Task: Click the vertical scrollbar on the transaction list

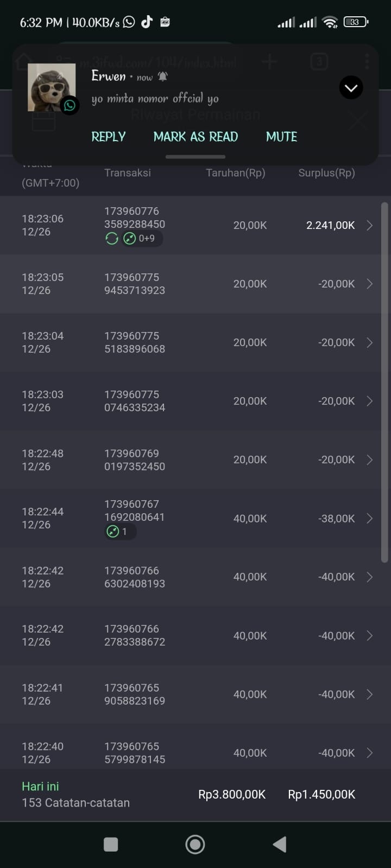Action: tap(384, 380)
